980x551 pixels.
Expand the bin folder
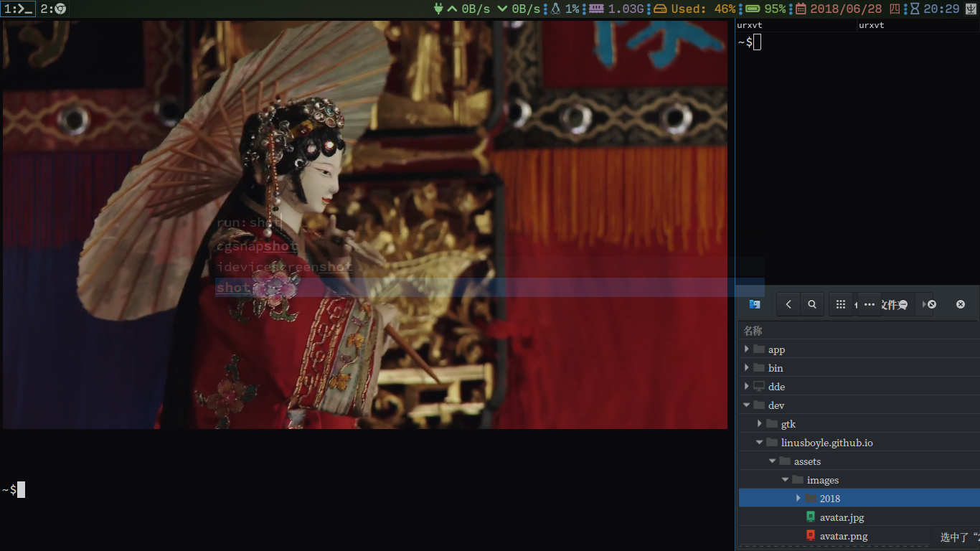(747, 368)
